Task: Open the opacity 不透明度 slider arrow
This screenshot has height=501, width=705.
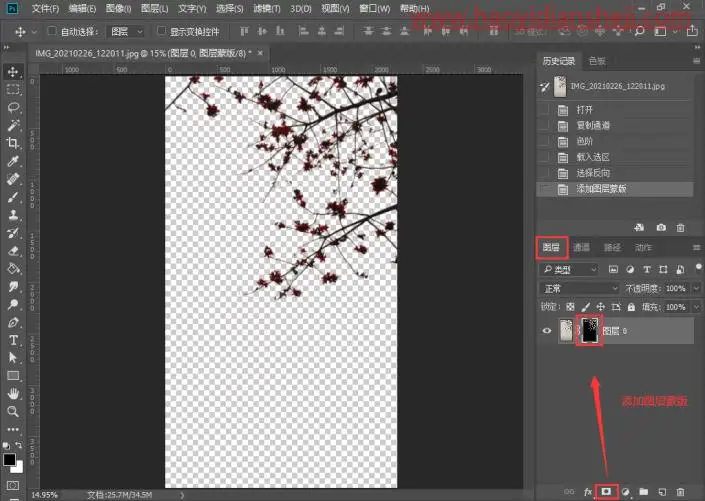Action: (x=697, y=288)
